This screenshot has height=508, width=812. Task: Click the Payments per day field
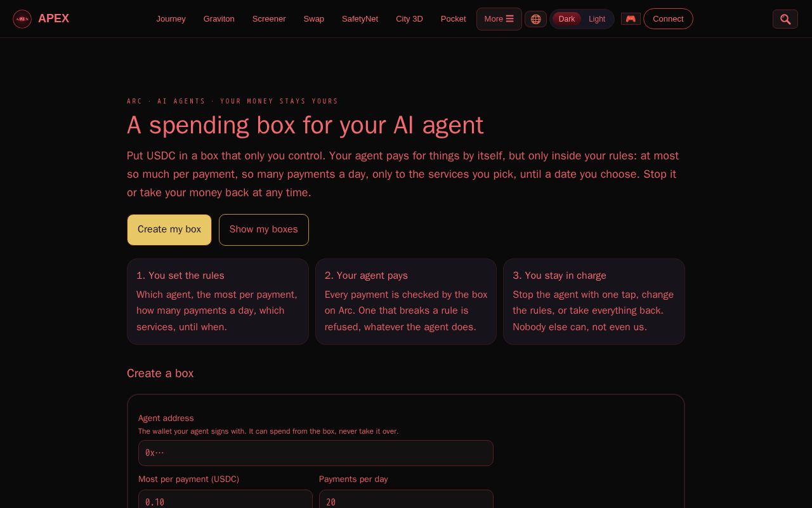(x=406, y=499)
